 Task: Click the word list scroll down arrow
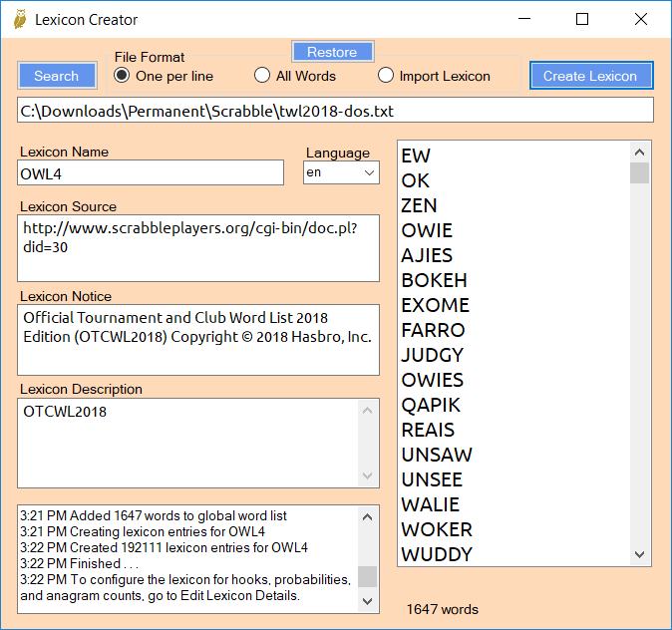[x=639, y=554]
